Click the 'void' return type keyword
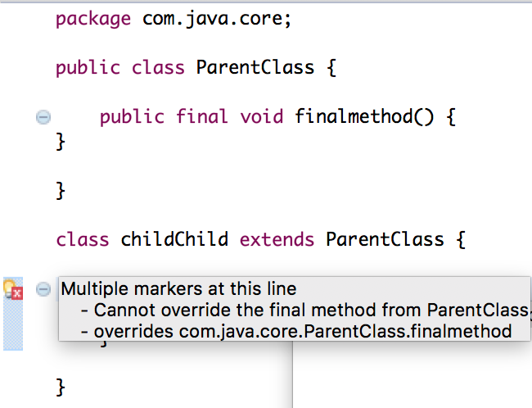532x408 pixels. tap(262, 116)
